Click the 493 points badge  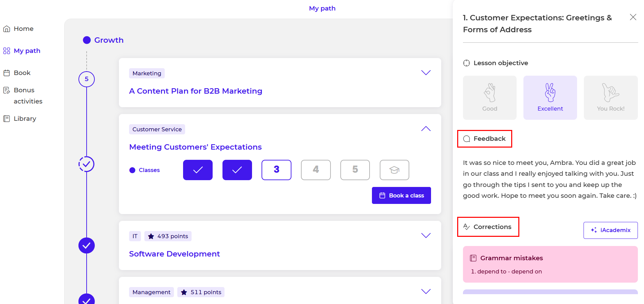click(x=168, y=236)
